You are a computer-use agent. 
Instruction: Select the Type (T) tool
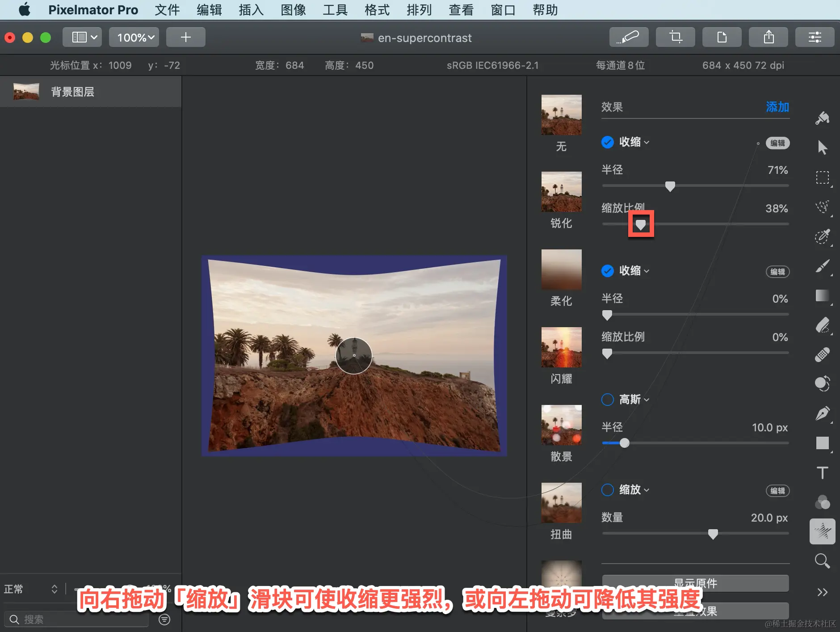coord(822,472)
